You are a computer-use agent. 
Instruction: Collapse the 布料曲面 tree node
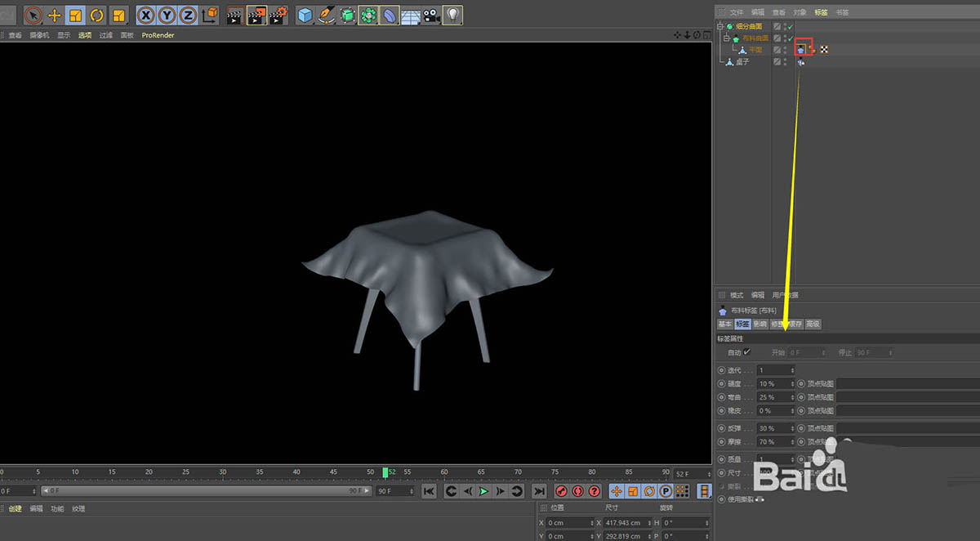[726, 38]
